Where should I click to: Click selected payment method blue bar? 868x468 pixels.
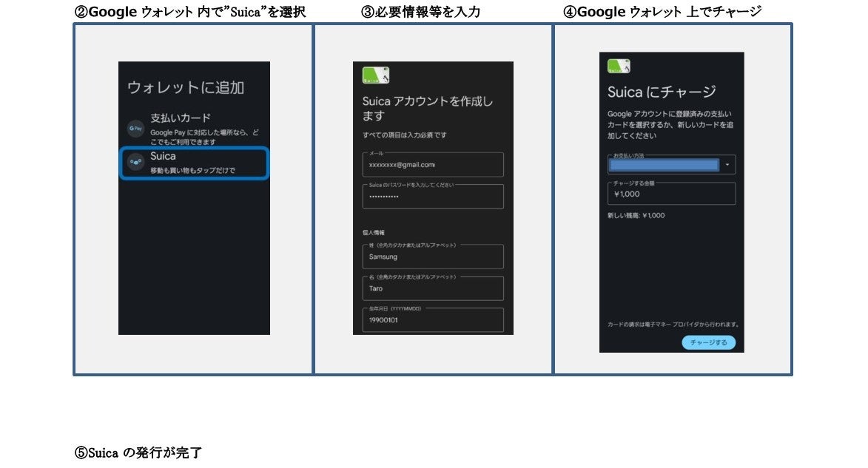(x=665, y=165)
